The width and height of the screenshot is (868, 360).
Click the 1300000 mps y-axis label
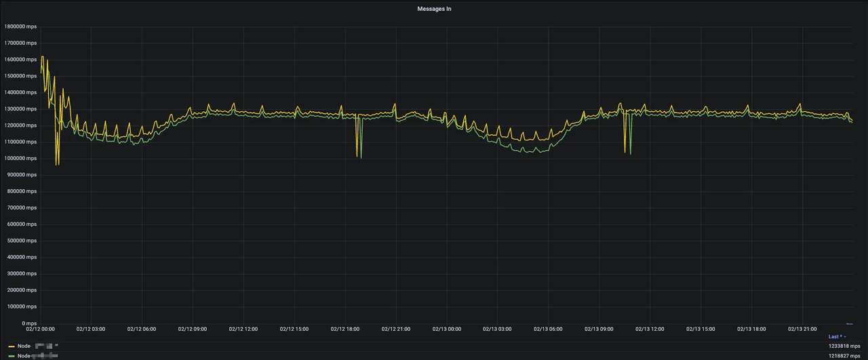tap(20, 109)
